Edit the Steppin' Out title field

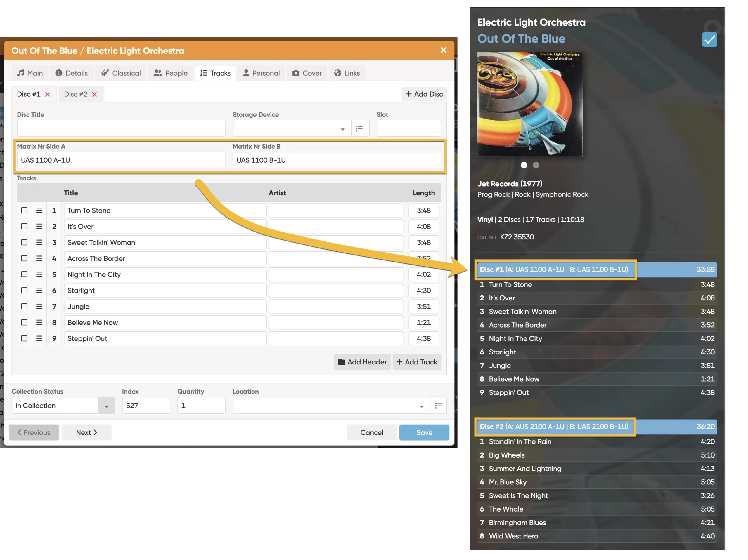(x=165, y=338)
